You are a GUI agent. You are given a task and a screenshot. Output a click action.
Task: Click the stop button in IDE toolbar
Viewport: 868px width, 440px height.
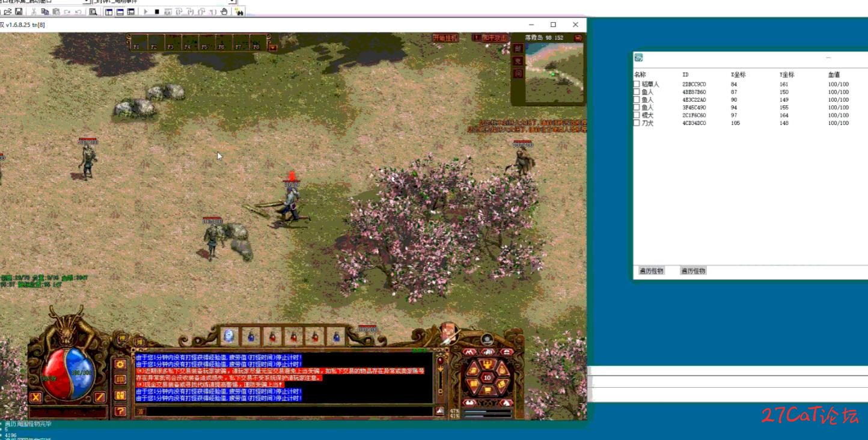click(x=157, y=12)
